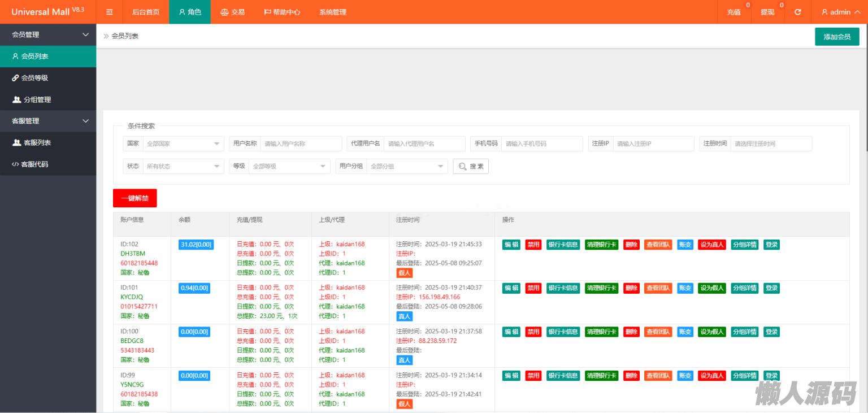Open 客服代码 code icon item
The width and height of the screenshot is (868, 413).
[x=16, y=164]
